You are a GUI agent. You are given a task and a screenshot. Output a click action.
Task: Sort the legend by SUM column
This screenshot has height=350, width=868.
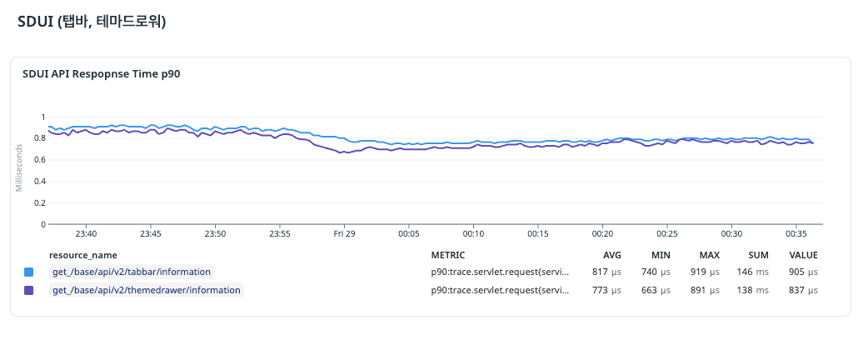758,255
